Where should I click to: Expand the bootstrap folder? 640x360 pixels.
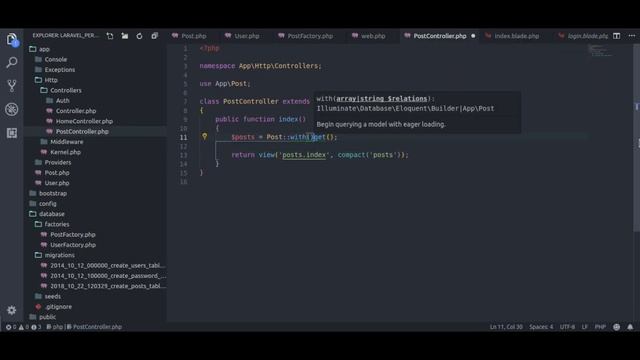[x=53, y=193]
